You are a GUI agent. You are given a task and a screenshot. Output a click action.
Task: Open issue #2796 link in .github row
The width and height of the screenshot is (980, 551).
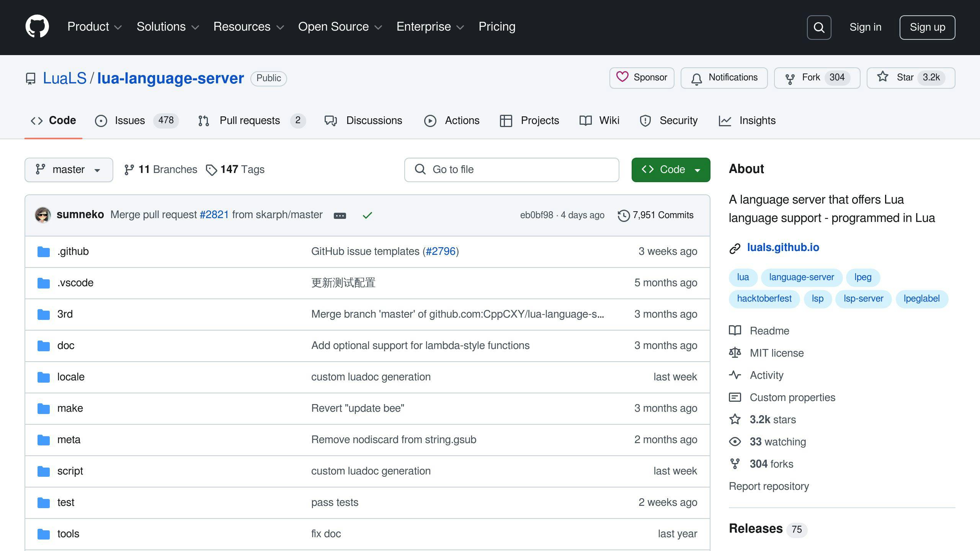click(x=441, y=251)
